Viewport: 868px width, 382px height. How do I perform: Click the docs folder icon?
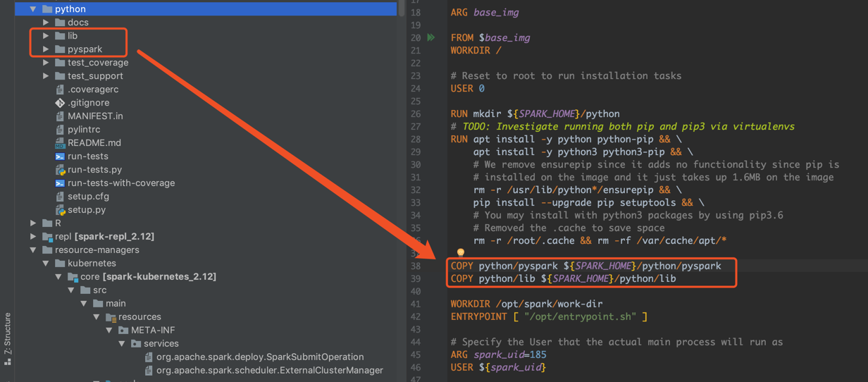(60, 23)
